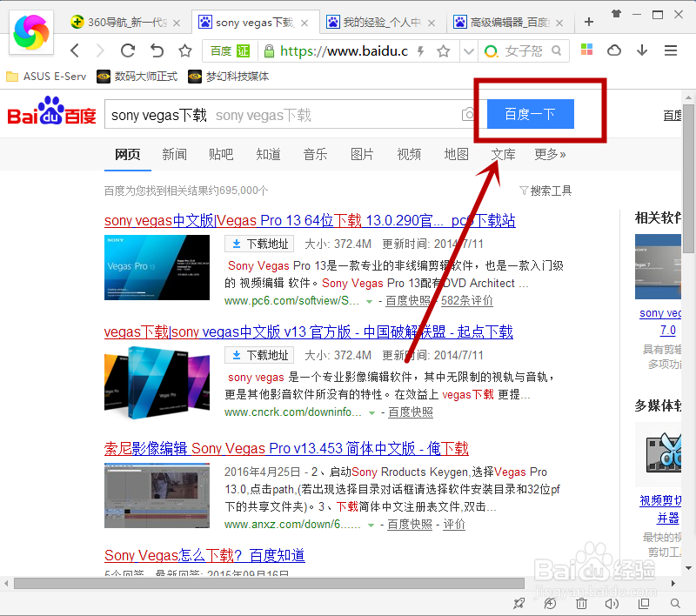Expand the 更多» categories
This screenshot has height=616, width=696.
tap(550, 154)
